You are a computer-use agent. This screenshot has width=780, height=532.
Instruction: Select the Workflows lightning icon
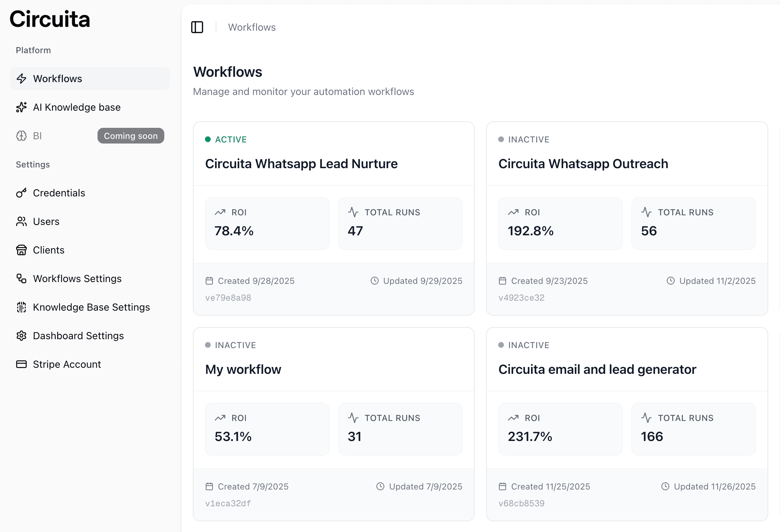click(21, 79)
